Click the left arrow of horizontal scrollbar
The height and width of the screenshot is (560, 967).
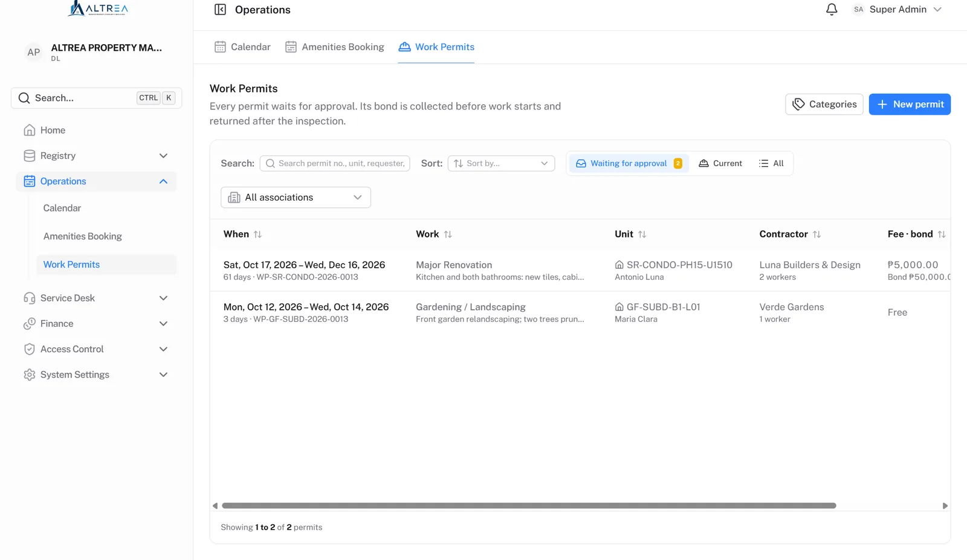215,506
